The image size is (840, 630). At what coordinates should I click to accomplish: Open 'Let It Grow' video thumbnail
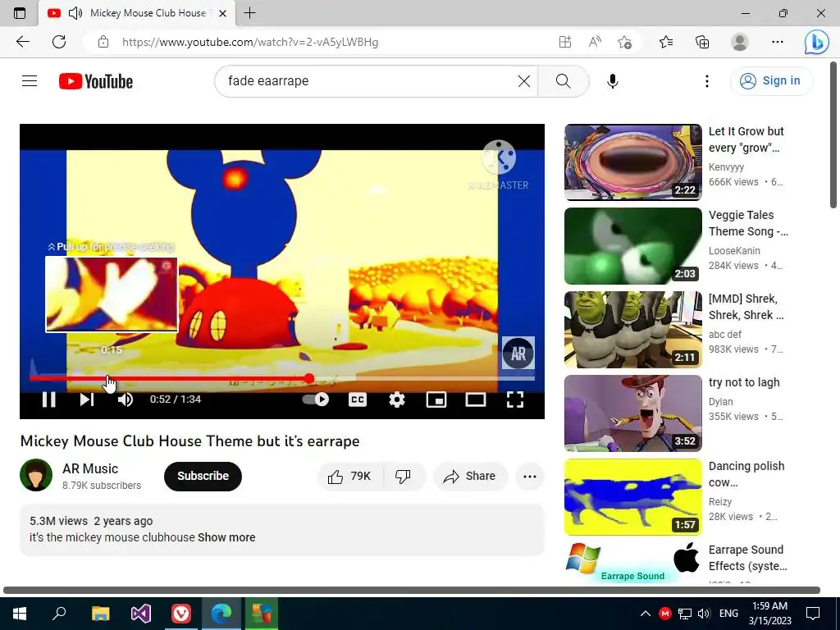pyautogui.click(x=632, y=162)
